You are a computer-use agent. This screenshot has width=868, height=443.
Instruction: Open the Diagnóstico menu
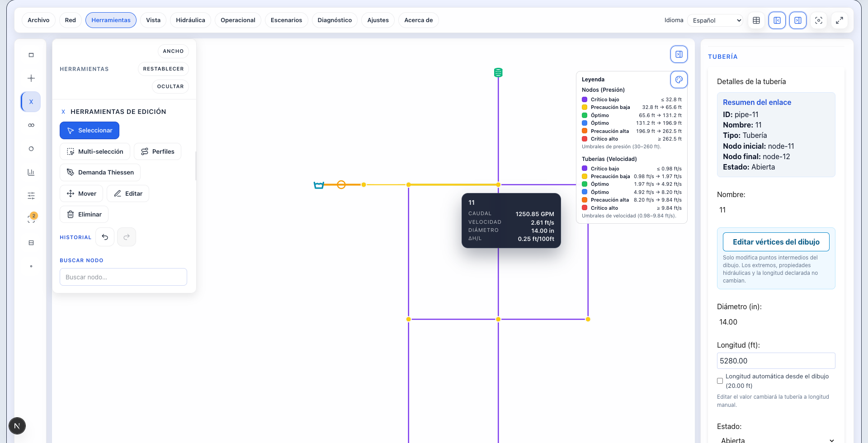tap(335, 20)
